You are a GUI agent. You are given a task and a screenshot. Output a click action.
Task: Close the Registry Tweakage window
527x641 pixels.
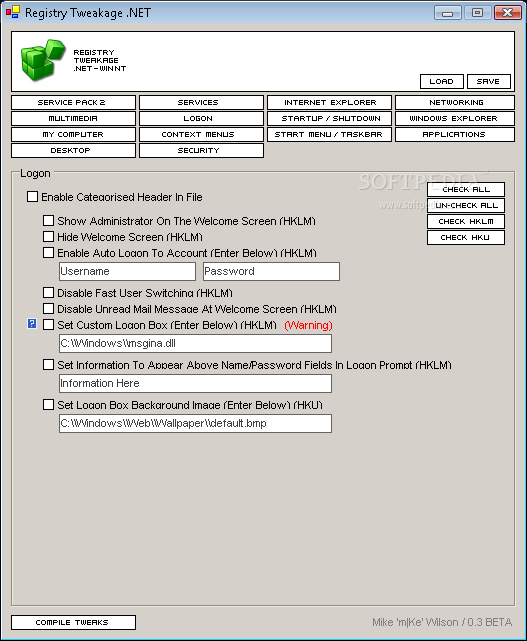pyautogui.click(x=507, y=13)
